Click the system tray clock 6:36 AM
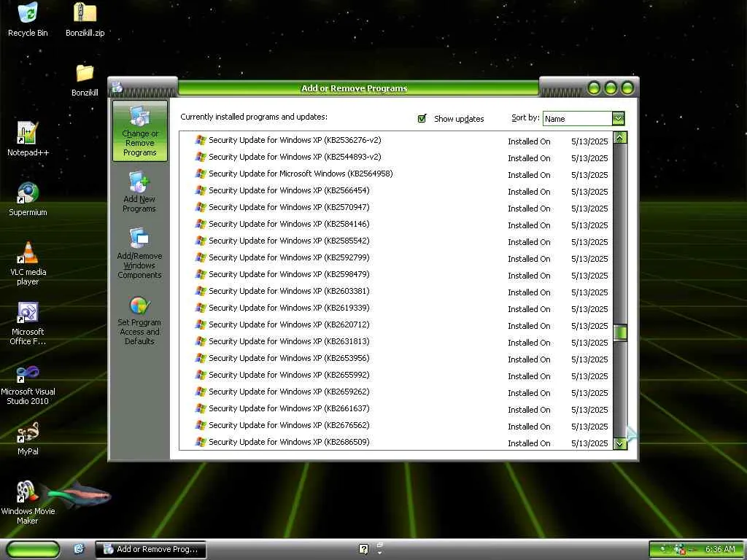Image resolution: width=747 pixels, height=560 pixels. [x=720, y=549]
